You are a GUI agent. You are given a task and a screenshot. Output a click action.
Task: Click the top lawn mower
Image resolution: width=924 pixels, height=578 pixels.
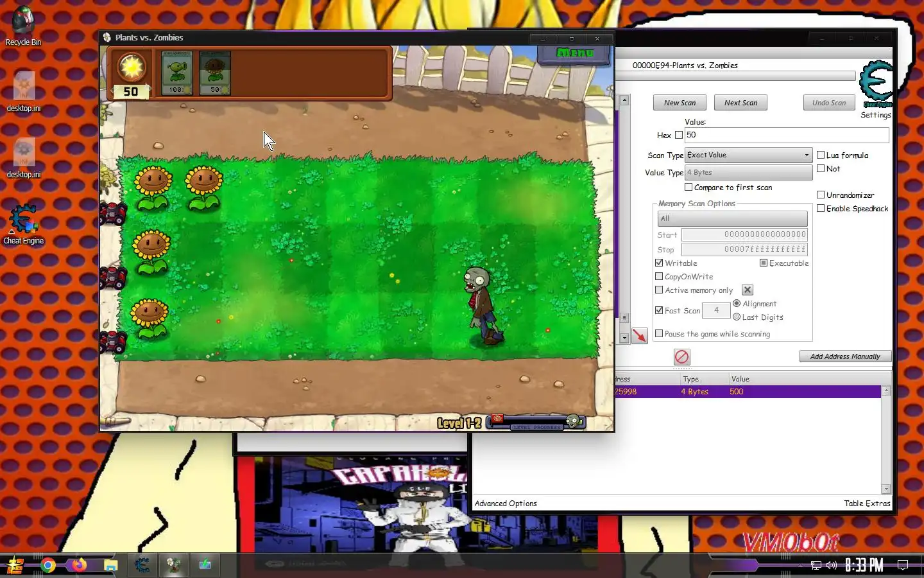click(113, 213)
